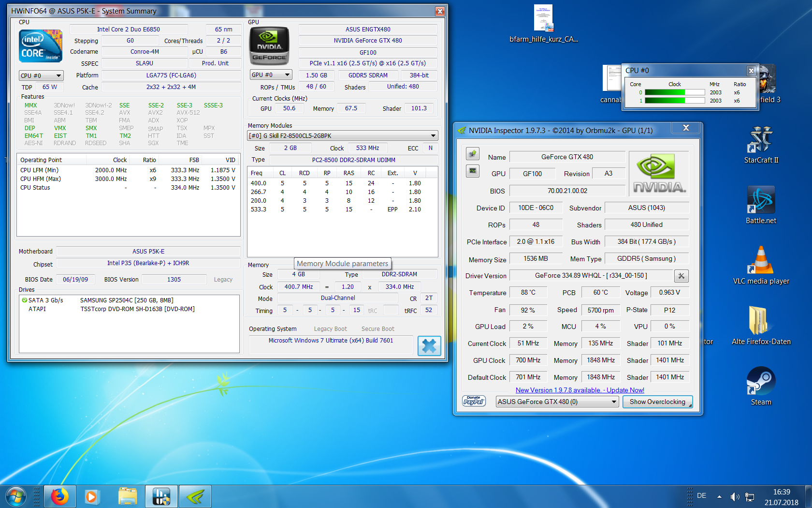Click the network tray icon
Screen dimensions: 812x508
coord(750,497)
